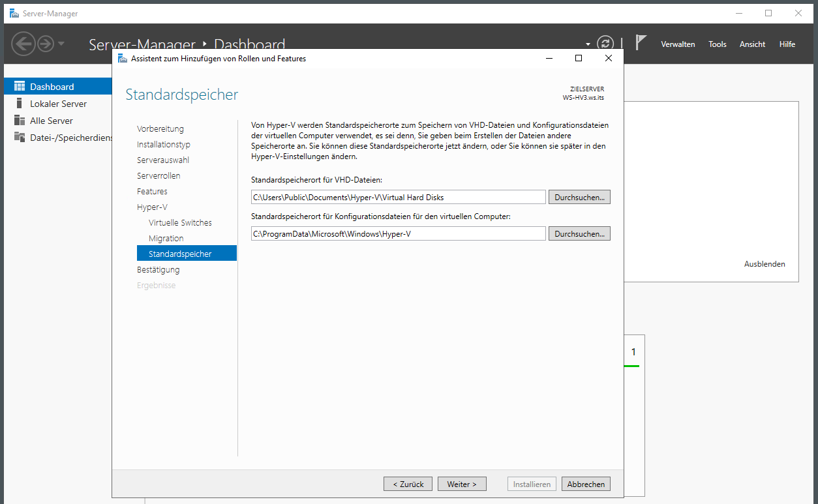Close the wizard dialog window
Image resolution: width=818 pixels, height=504 pixels.
(608, 58)
